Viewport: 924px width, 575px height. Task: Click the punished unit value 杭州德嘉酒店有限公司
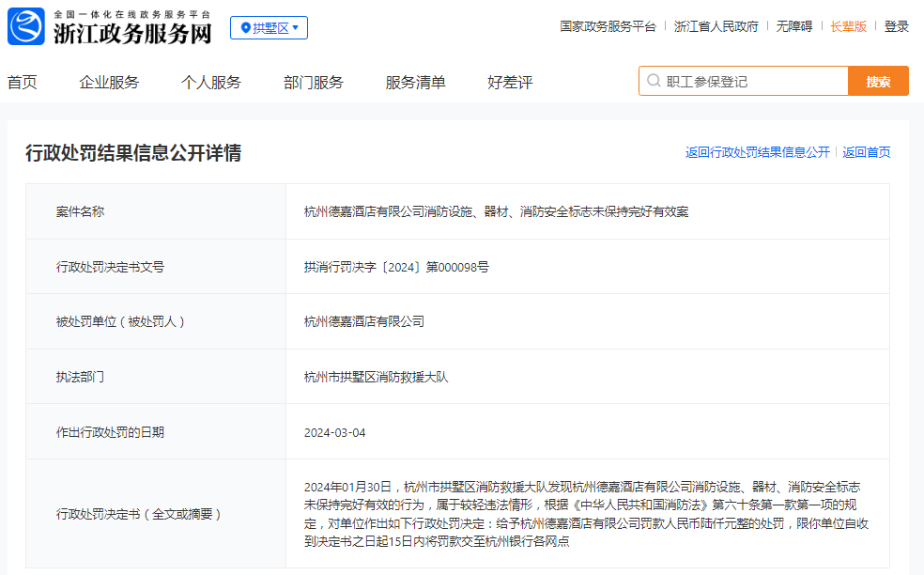364,321
